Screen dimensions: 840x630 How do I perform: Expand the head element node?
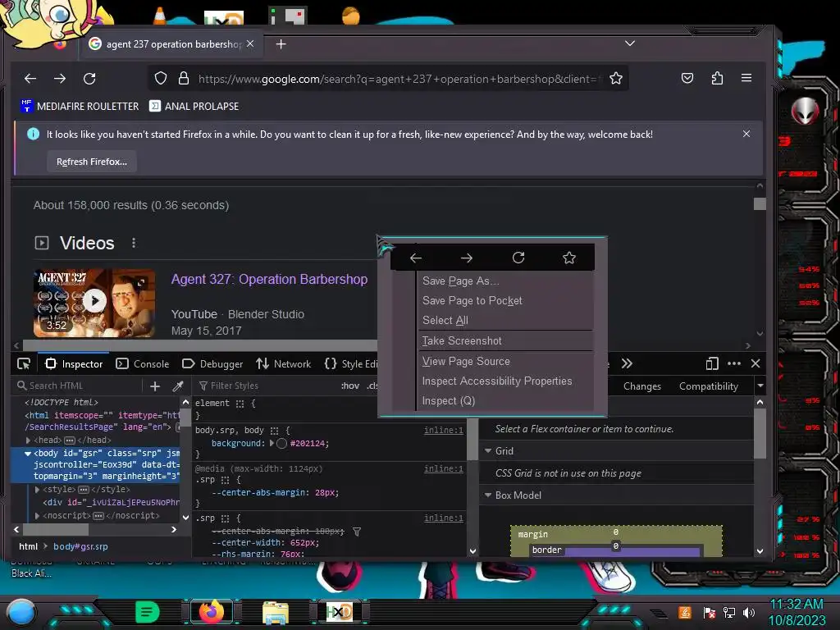pyautogui.click(x=28, y=441)
